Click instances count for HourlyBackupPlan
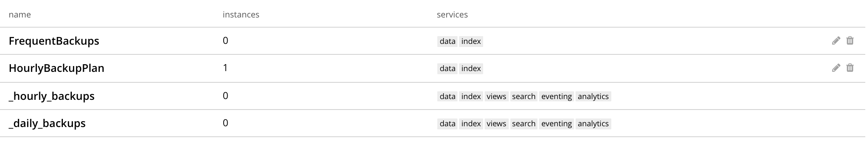 tap(225, 68)
